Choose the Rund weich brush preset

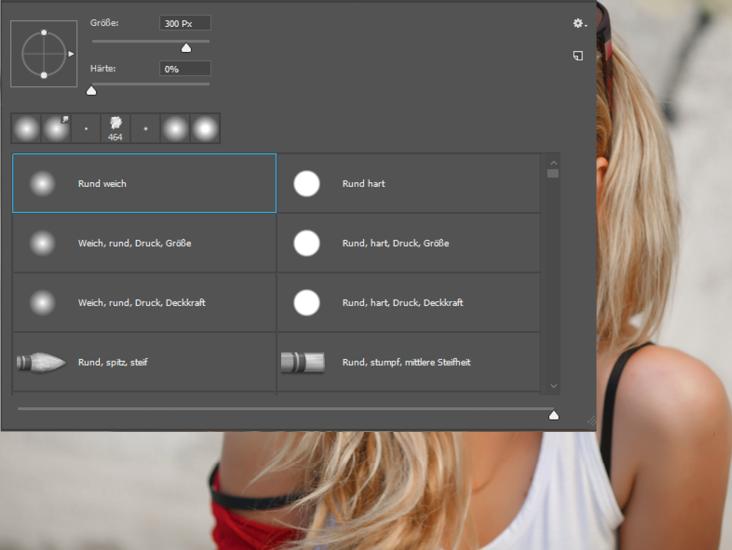(144, 183)
